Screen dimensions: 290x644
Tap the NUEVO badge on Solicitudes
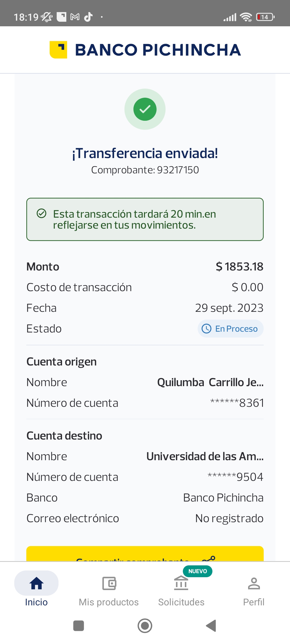pos(198,571)
